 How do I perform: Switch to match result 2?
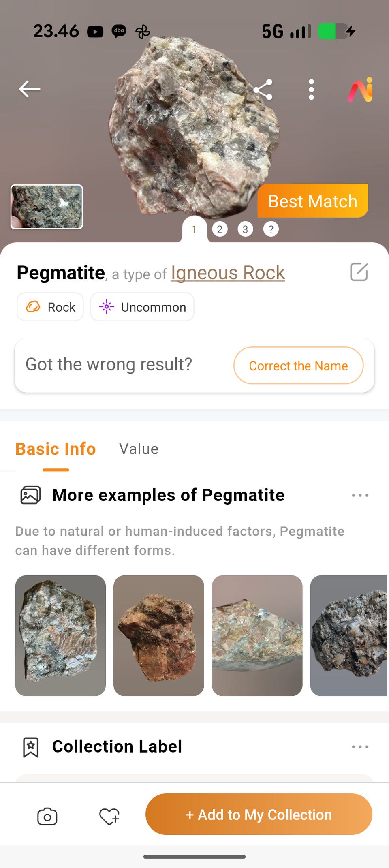220,229
